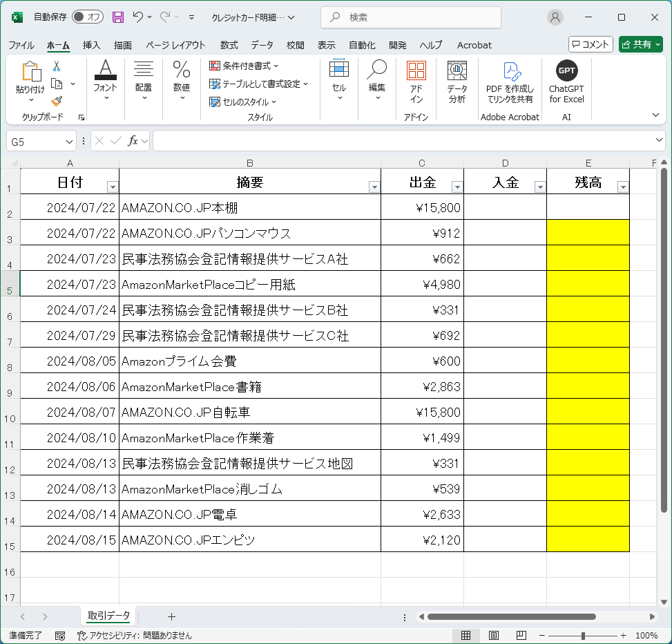Select the 取引データ sheet tab
This screenshot has height=644, width=672.
108,616
